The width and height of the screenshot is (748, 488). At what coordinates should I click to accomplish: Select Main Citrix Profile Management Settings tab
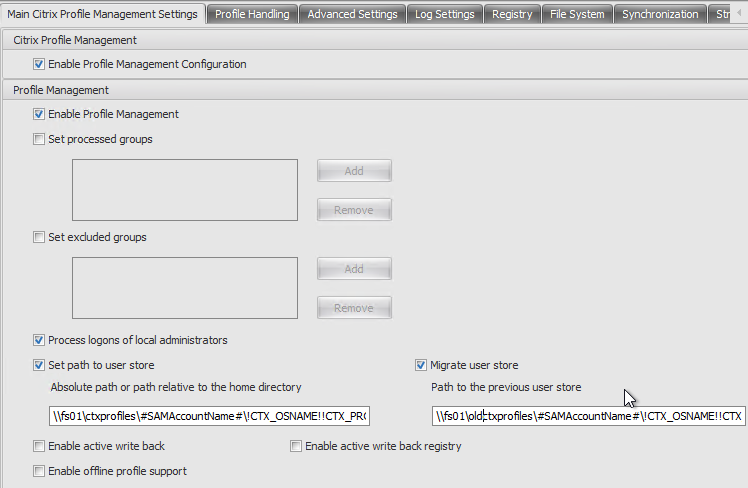[x=102, y=14]
